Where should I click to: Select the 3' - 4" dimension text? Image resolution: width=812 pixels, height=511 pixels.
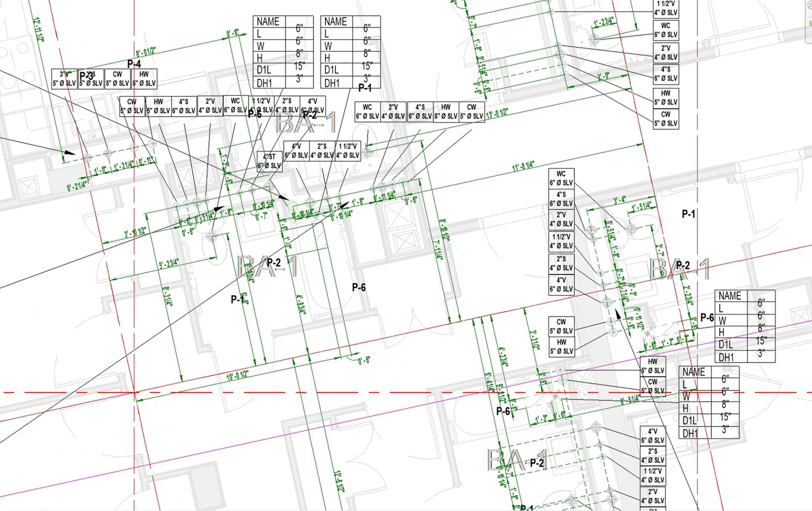(619, 200)
